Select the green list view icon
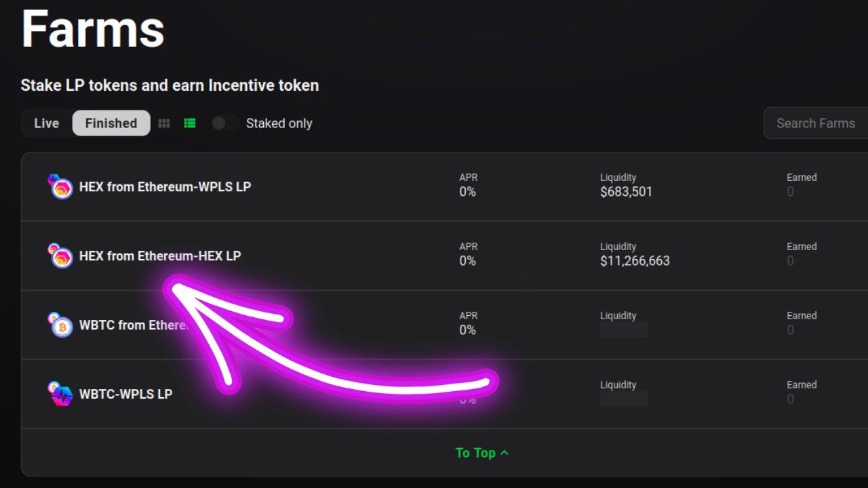The height and width of the screenshot is (488, 868). pos(190,123)
